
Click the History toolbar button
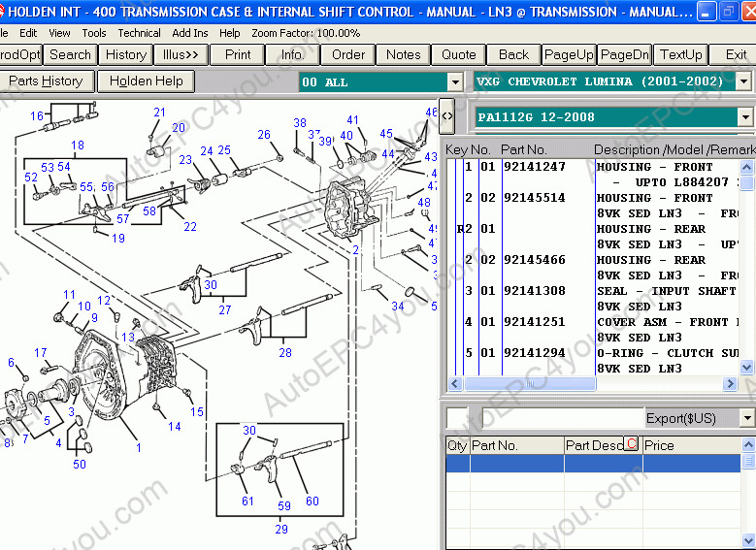coord(126,54)
